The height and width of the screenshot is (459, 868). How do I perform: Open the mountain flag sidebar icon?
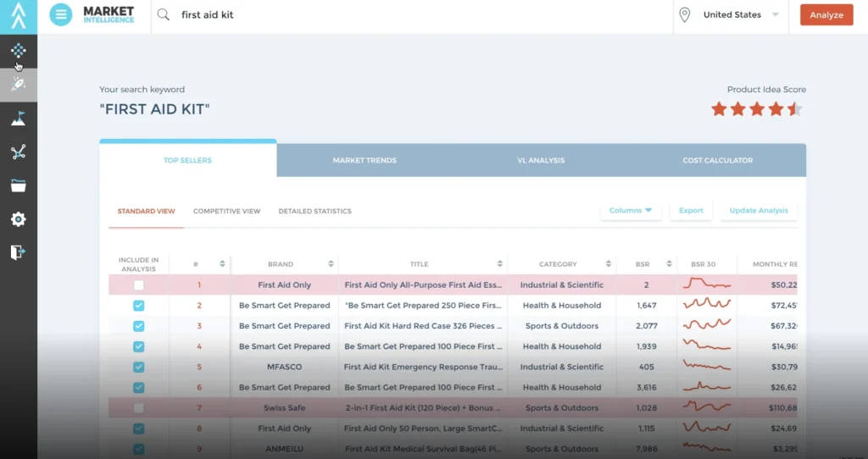coord(19,119)
